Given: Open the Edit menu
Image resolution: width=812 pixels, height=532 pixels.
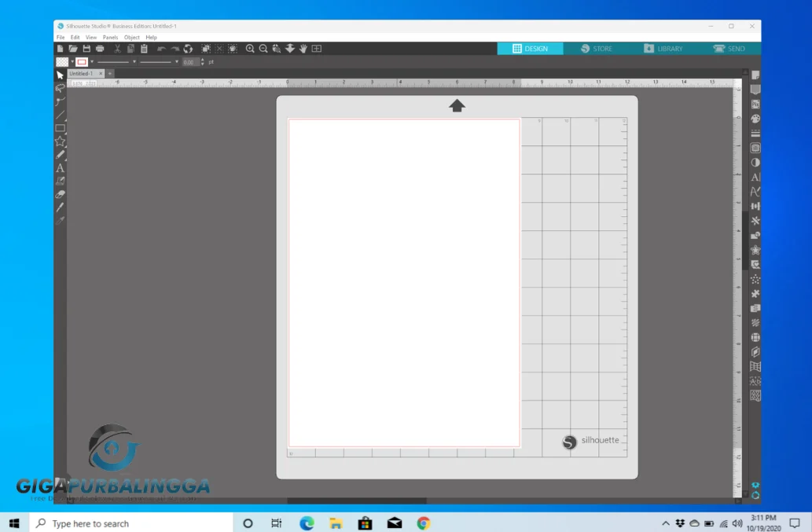Looking at the screenshot, I should tap(75, 37).
